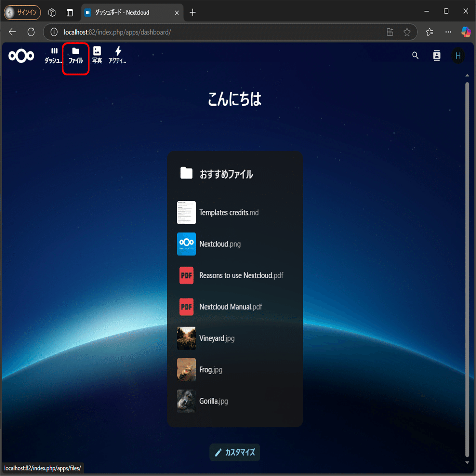Open browser split screen icon
Image resolution: width=476 pixels, height=476 pixels.
pos(390,32)
